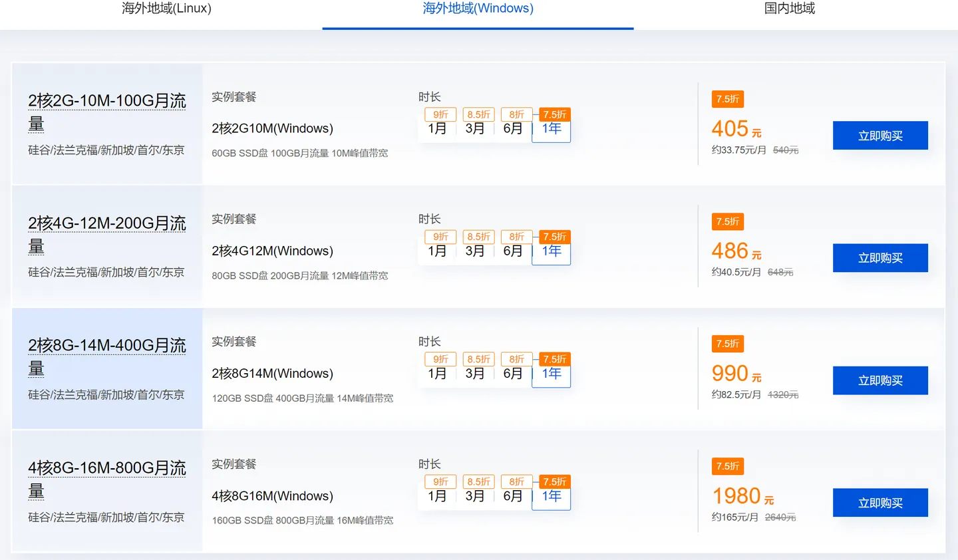This screenshot has width=958, height=560.
Task: Click 立即购买 for the 405元 plan
Action: pyautogui.click(x=880, y=136)
